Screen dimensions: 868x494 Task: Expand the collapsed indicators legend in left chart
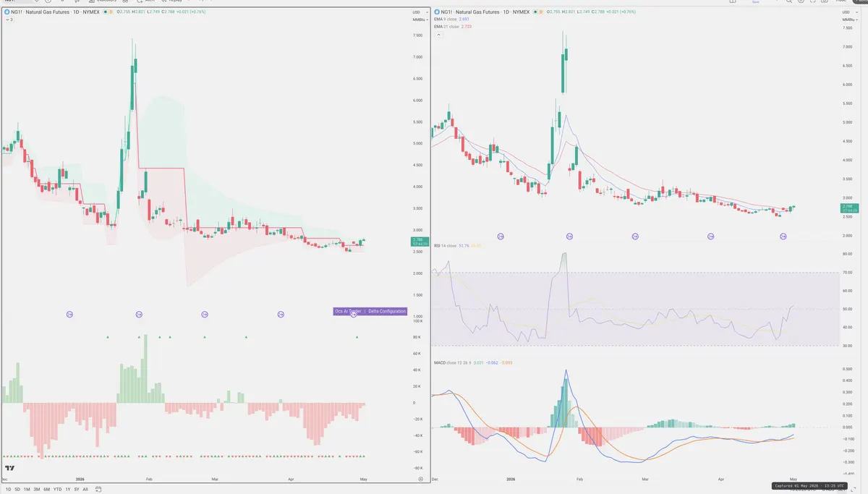pos(9,20)
